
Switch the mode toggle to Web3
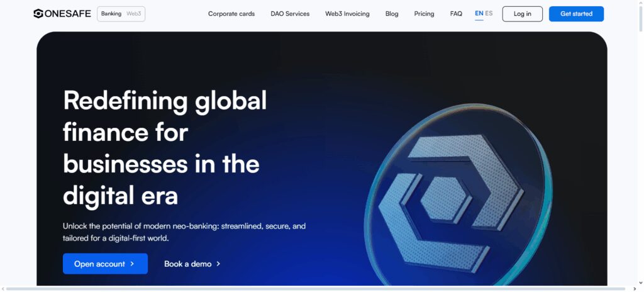[133, 14]
